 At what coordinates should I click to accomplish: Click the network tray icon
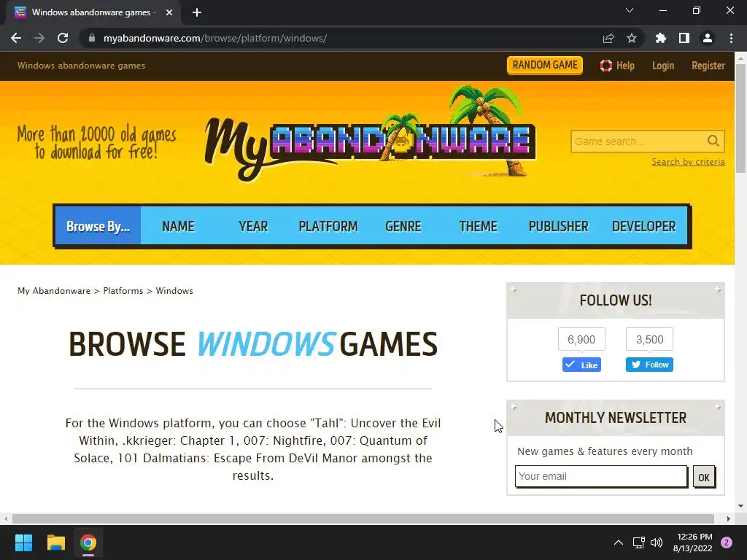pyautogui.click(x=638, y=542)
